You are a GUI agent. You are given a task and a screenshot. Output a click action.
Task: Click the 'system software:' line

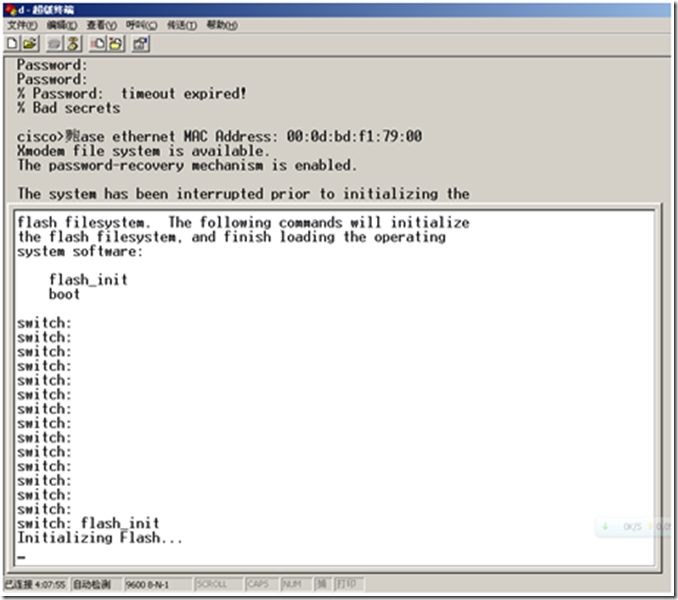80,252
